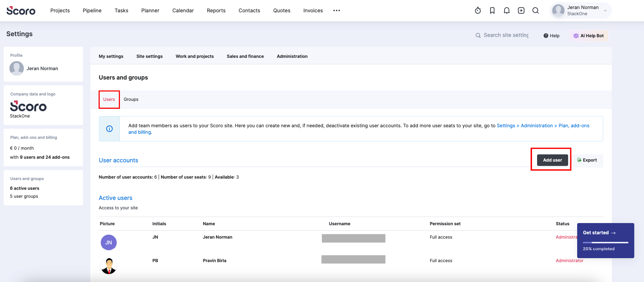Click the onboarding progress bar
The height and width of the screenshot is (282, 644).
pos(606,243)
